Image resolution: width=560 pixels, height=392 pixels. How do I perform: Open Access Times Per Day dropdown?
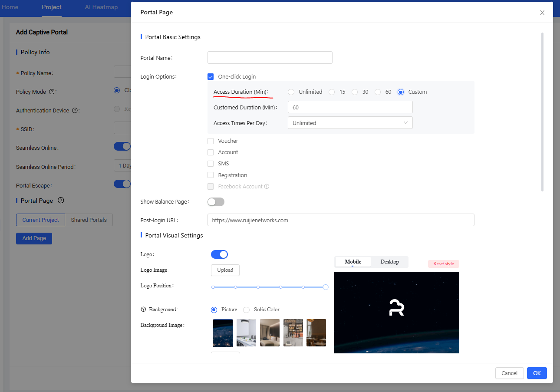(350, 123)
